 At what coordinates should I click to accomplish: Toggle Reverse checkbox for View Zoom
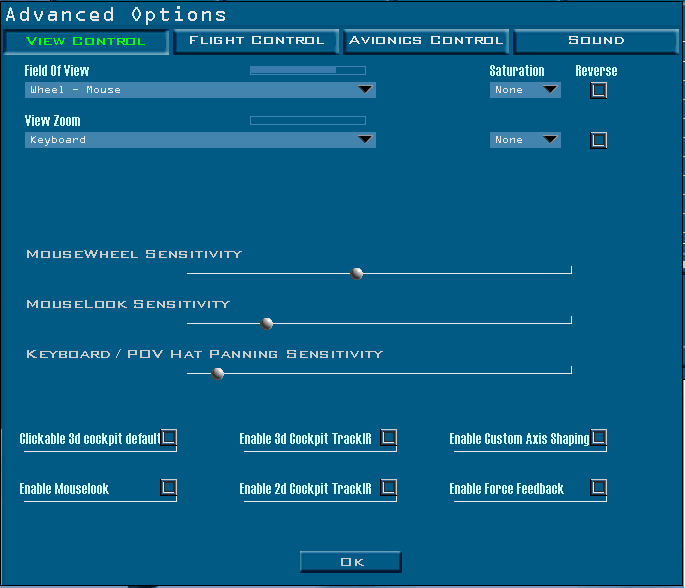pyautogui.click(x=599, y=140)
